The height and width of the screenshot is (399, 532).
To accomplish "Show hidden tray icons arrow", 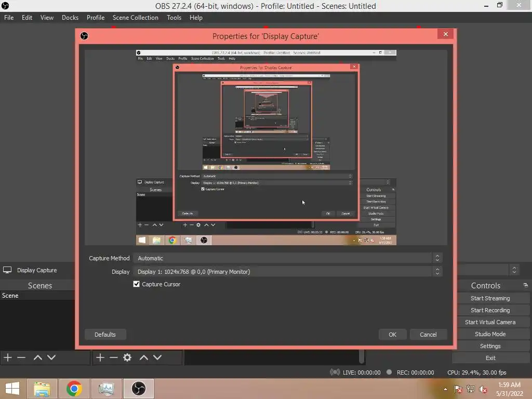I will [x=445, y=389].
